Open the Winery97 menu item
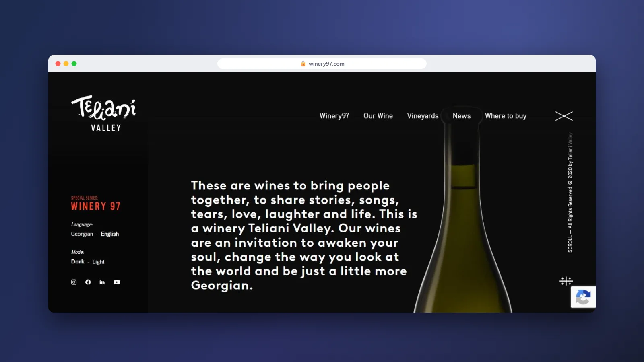 point(334,116)
